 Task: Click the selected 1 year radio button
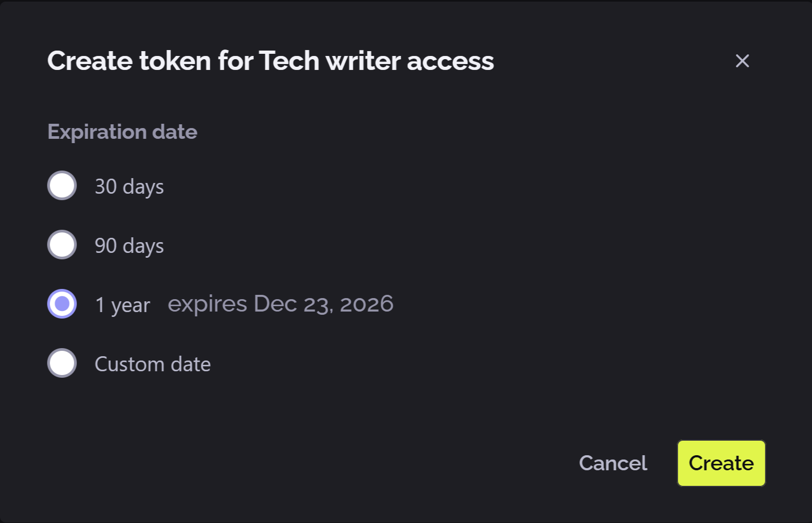point(62,304)
